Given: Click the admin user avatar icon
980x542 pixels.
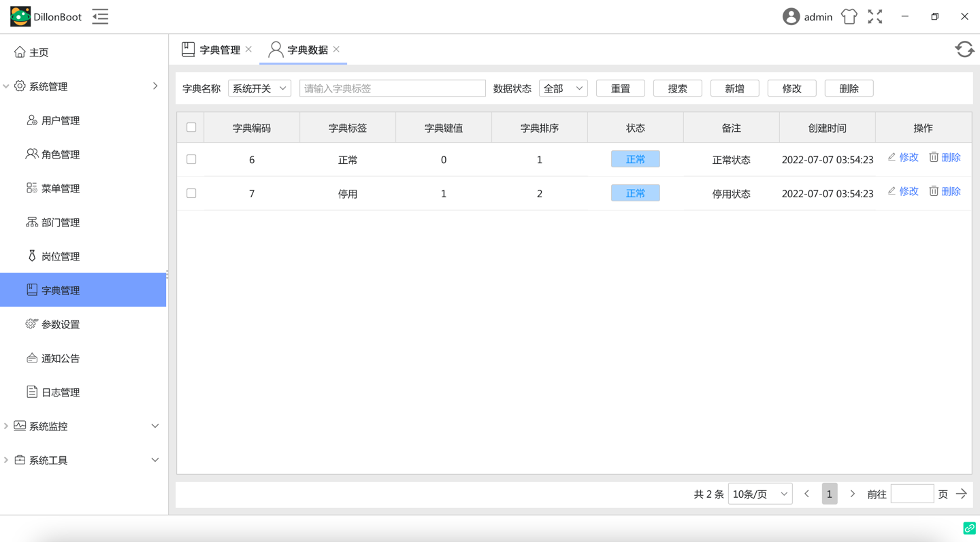Looking at the screenshot, I should pos(791,16).
